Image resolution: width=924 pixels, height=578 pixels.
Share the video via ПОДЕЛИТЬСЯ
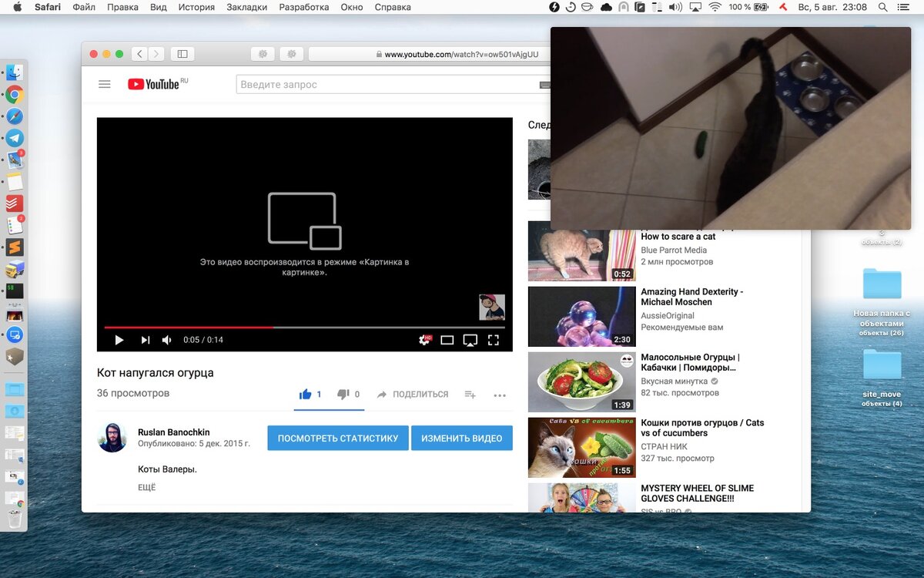coord(413,394)
